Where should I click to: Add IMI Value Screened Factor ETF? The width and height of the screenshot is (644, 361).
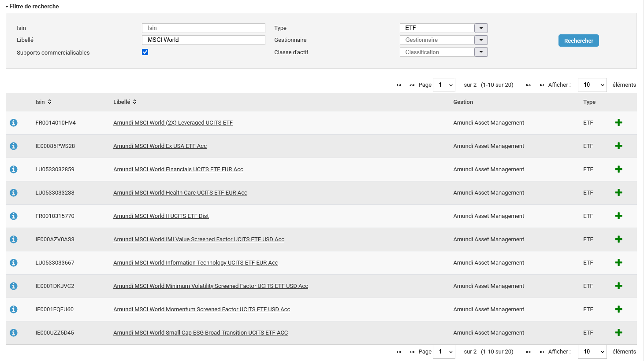pyautogui.click(x=618, y=239)
